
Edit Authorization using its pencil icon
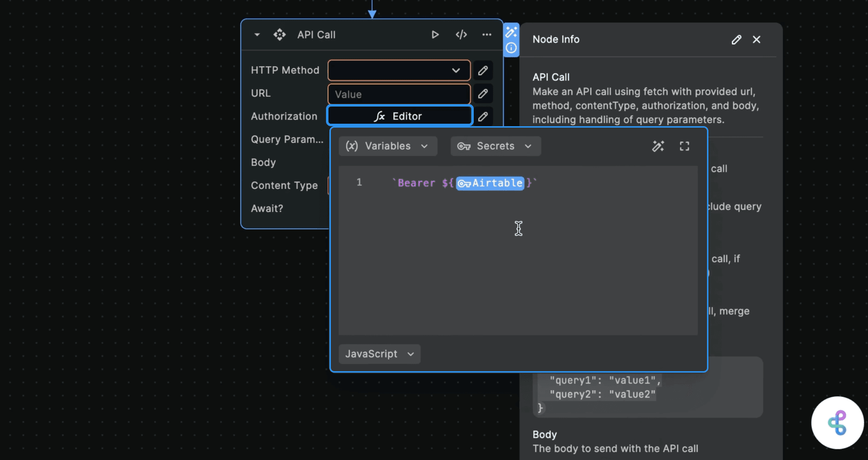[483, 116]
